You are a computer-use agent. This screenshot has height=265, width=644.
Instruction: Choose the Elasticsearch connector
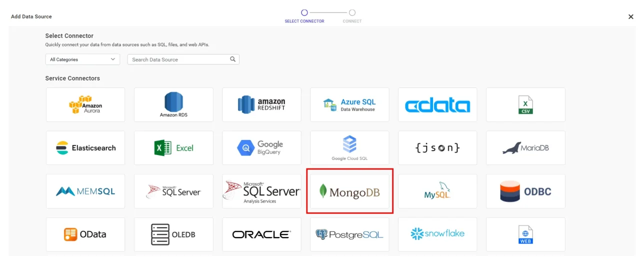tap(85, 148)
